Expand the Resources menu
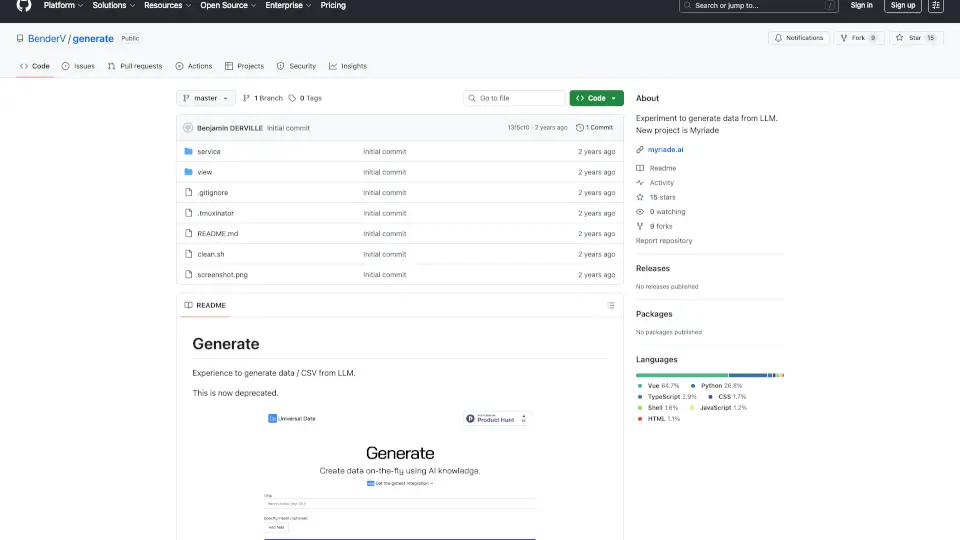This screenshot has height=540, width=960. [167, 6]
